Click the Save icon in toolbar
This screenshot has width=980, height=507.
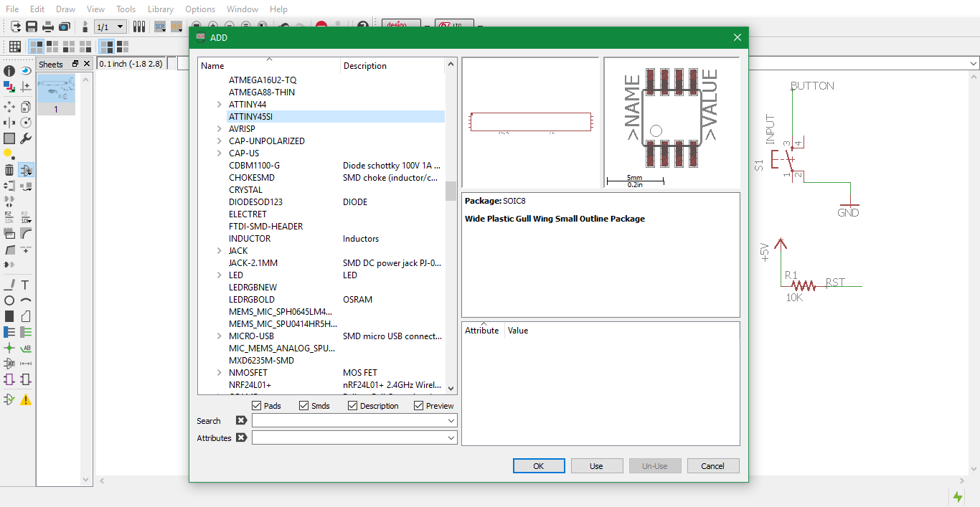tap(32, 27)
